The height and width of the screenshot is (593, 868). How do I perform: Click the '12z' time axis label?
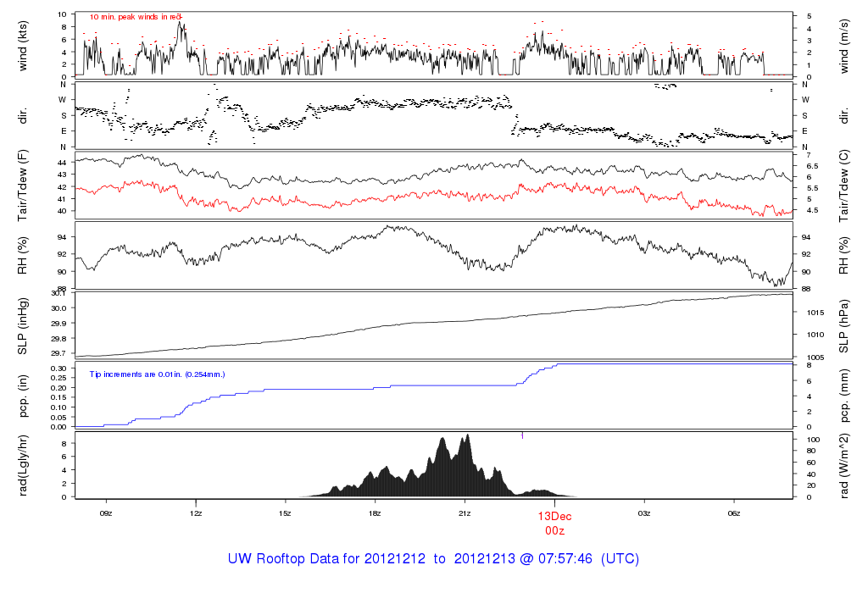point(196,513)
